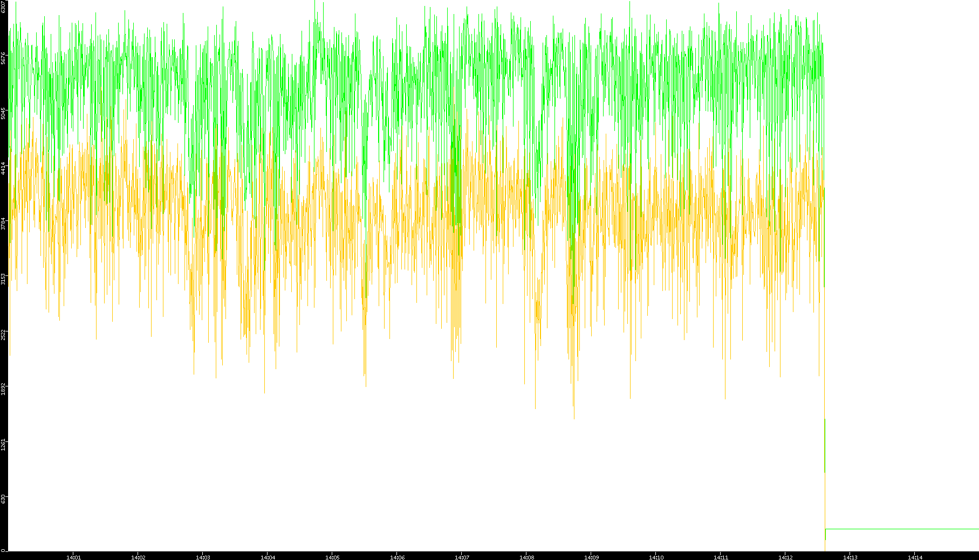This screenshot has width=979, height=560.
Task: Select the 3153 label on the value axis
Action: [3, 279]
